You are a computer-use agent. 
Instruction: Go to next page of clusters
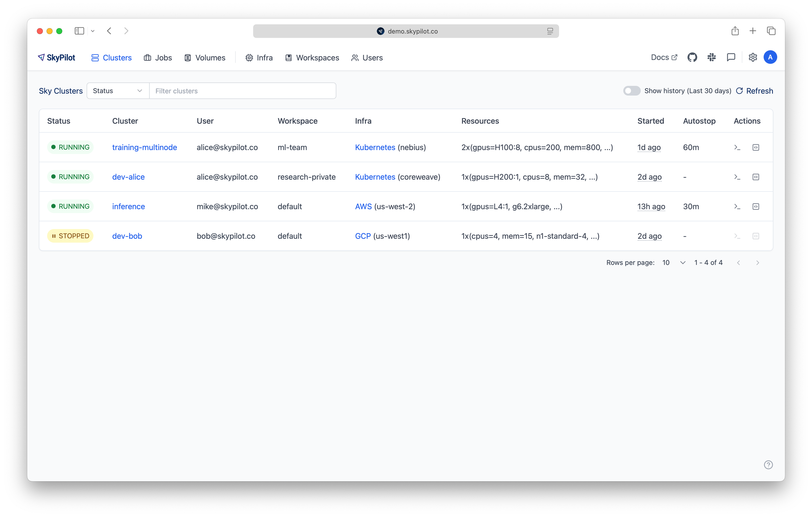tap(757, 263)
